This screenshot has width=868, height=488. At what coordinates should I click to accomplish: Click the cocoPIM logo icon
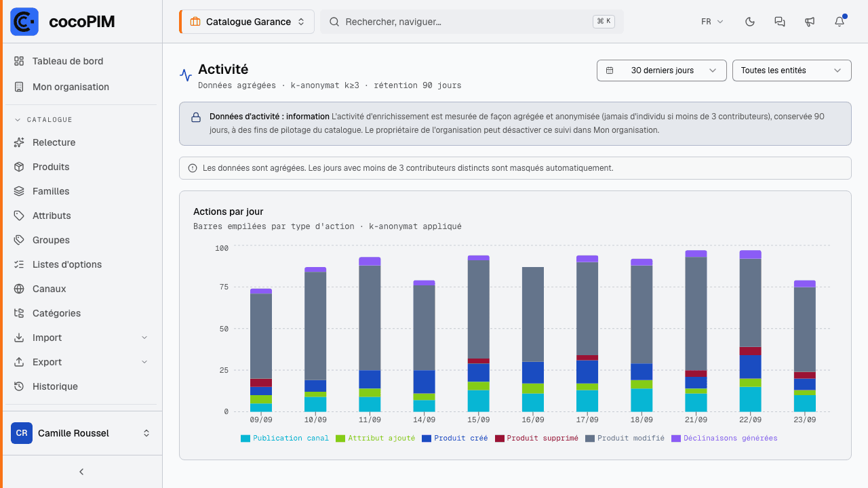(24, 22)
